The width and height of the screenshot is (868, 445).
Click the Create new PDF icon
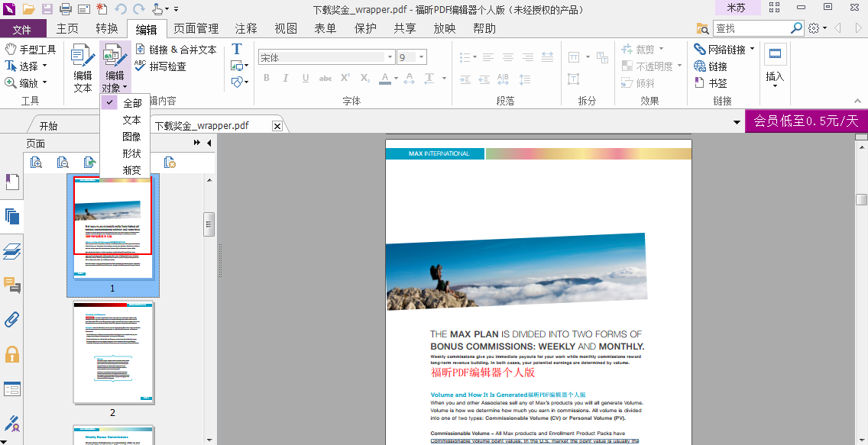(x=102, y=9)
